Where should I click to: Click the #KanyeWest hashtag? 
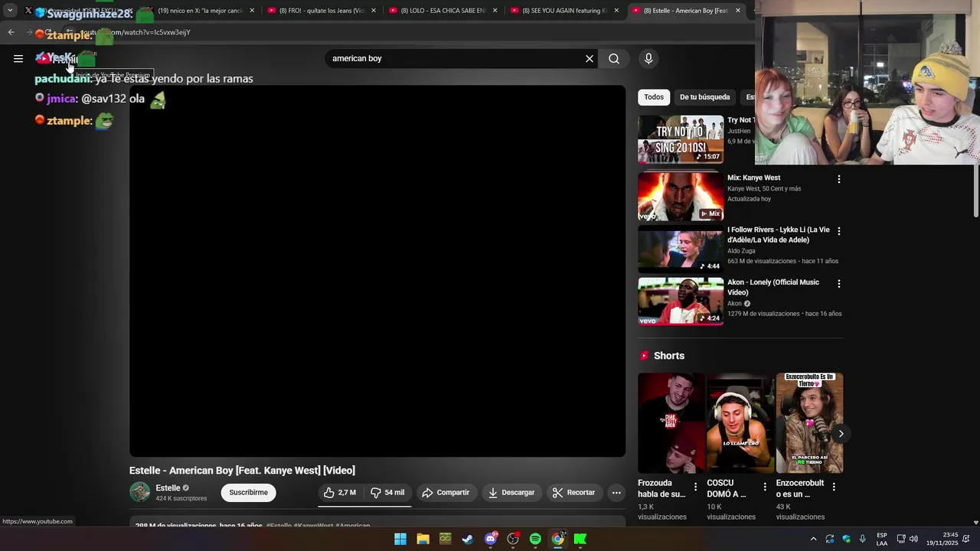coord(313,526)
